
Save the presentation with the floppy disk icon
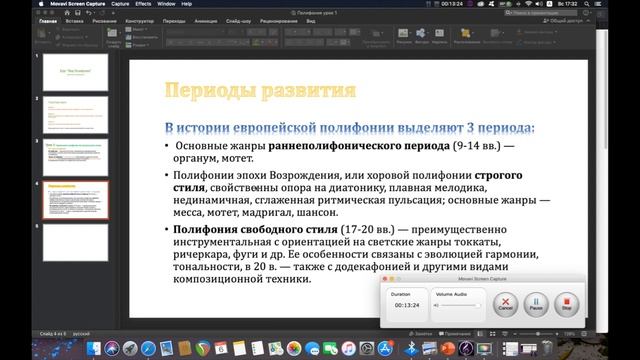[78, 13]
